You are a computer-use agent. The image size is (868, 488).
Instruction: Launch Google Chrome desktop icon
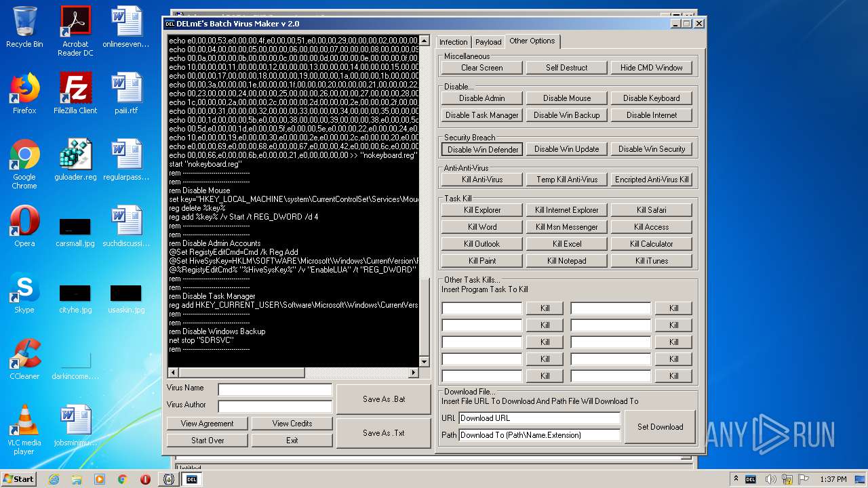[24, 165]
